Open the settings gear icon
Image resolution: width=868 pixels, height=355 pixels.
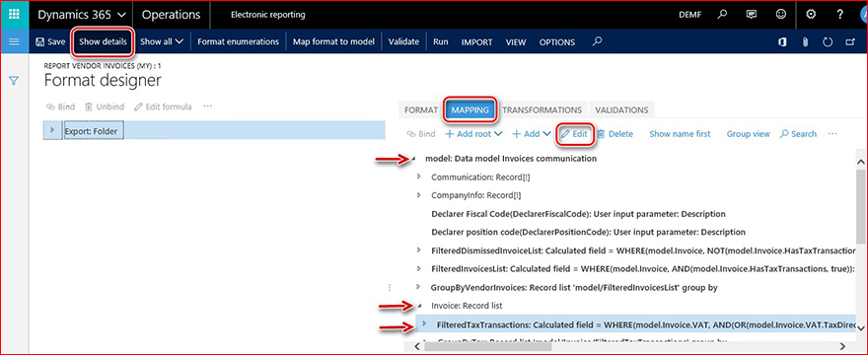(811, 15)
